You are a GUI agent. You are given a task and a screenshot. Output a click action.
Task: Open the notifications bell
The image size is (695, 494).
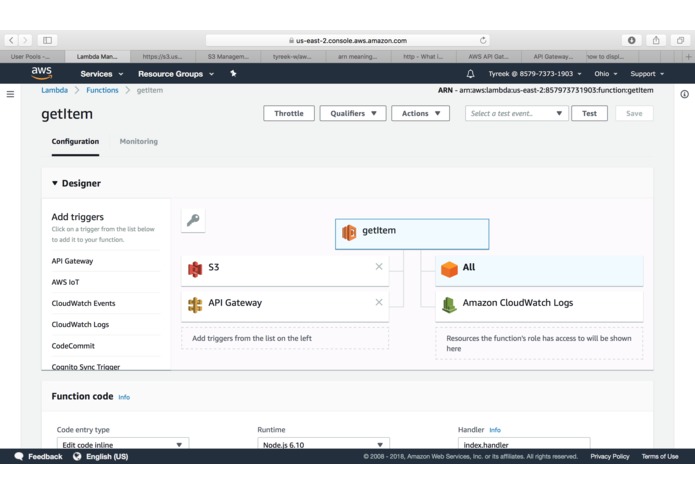pyautogui.click(x=470, y=74)
